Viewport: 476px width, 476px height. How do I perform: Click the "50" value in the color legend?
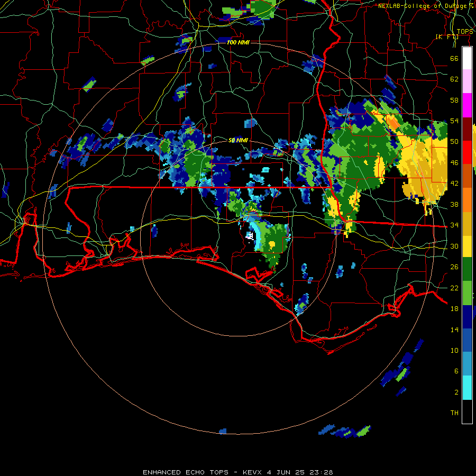[x=454, y=142]
